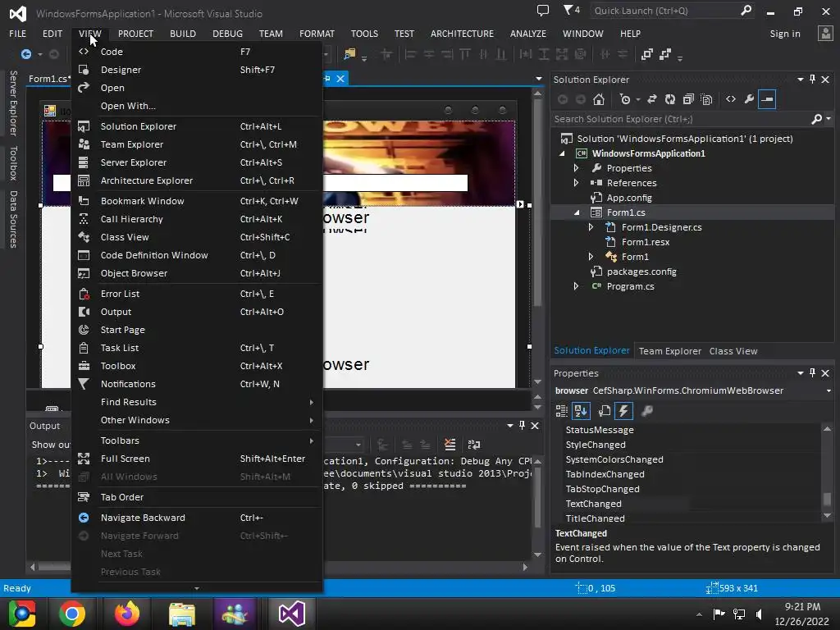The height and width of the screenshot is (630, 840).
Task: Show Properties page icon in Properties panel
Action: (x=604, y=411)
